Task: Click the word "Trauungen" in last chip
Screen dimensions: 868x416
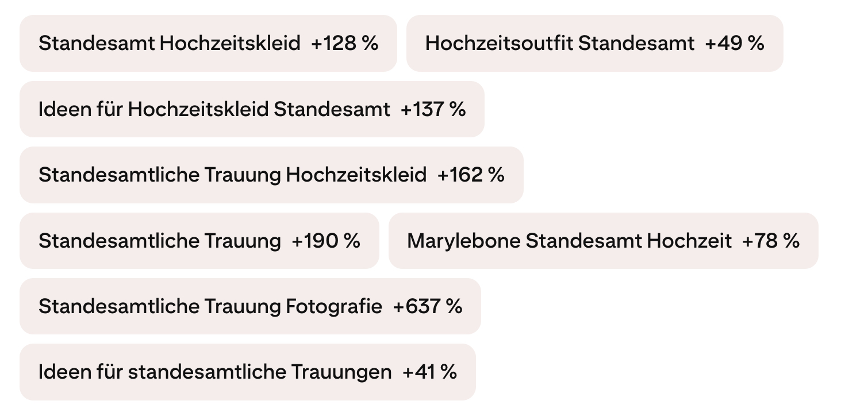Action: pos(341,373)
